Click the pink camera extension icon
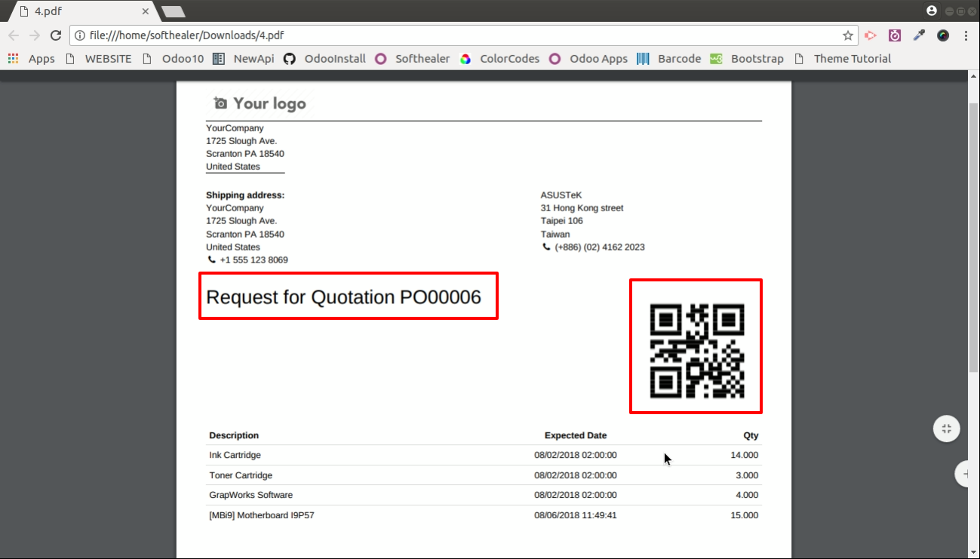 click(x=895, y=35)
